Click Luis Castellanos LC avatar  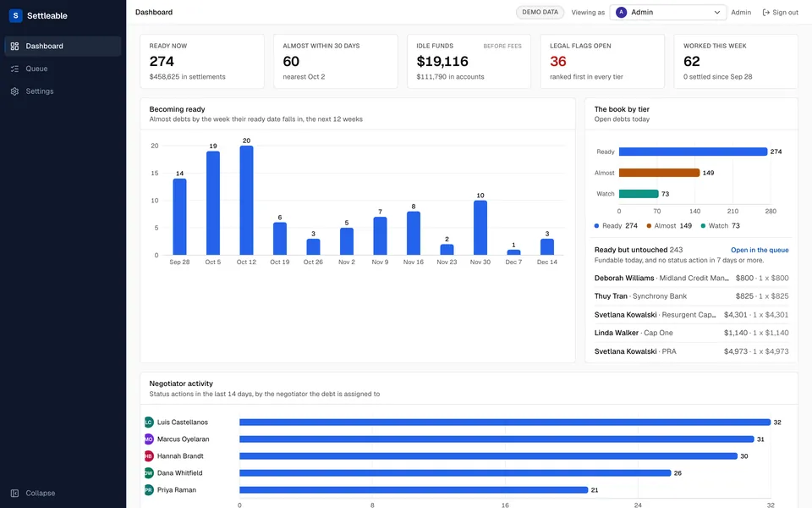pyautogui.click(x=149, y=422)
